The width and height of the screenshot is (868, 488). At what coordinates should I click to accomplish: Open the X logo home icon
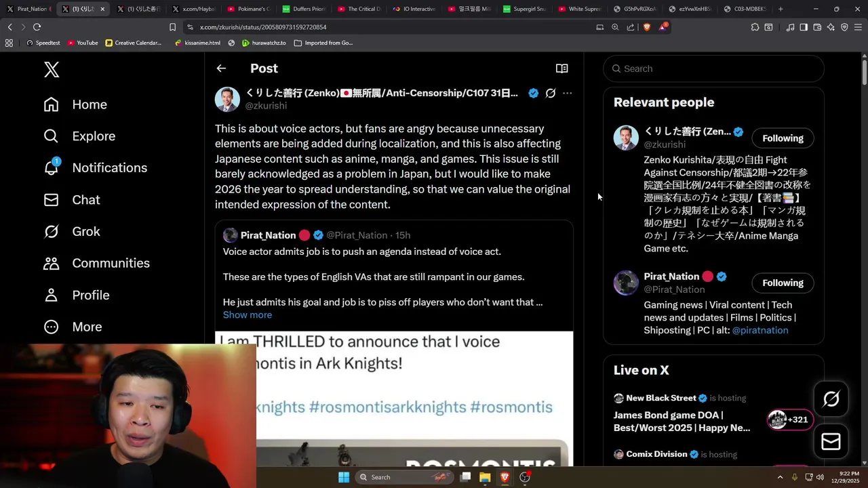(x=52, y=69)
